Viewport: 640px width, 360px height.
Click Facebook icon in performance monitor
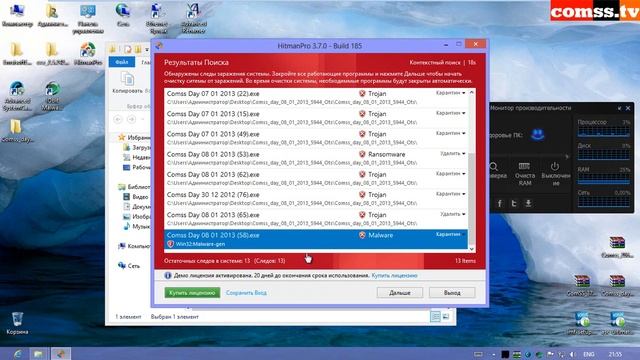[x=500, y=203]
